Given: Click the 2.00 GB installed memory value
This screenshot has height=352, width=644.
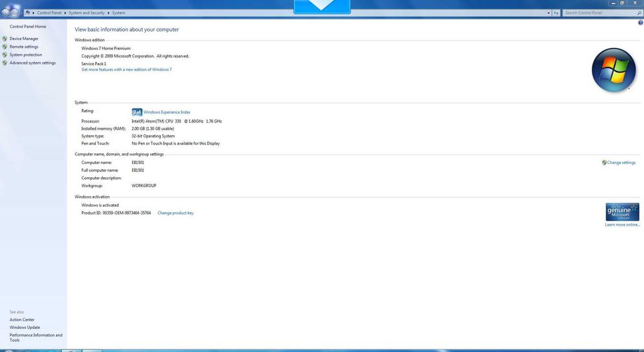Looking at the screenshot, I should point(153,129).
